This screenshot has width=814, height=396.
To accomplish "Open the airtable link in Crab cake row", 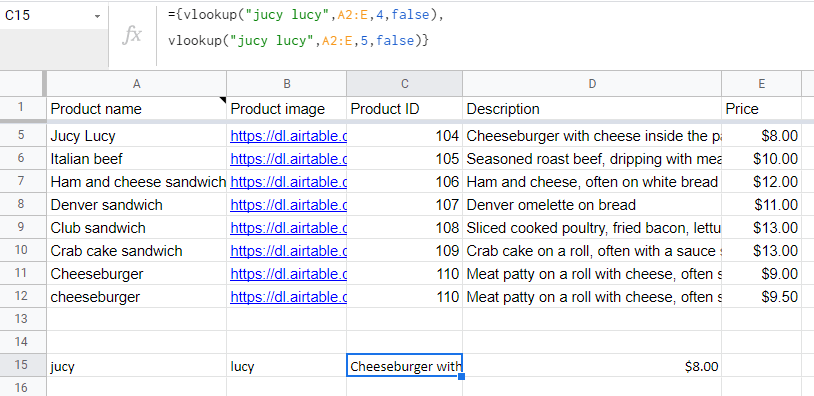I will point(288,251).
